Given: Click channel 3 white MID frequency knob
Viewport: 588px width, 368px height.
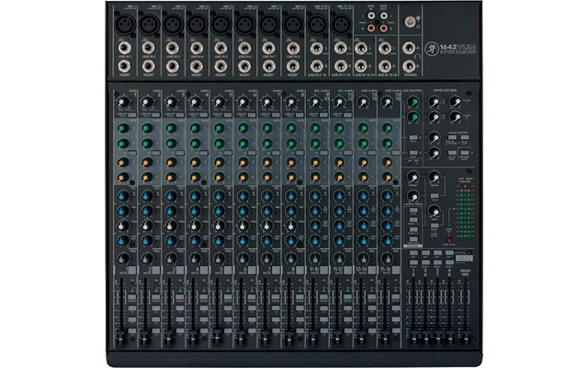Looking at the screenshot, I should click(172, 225).
